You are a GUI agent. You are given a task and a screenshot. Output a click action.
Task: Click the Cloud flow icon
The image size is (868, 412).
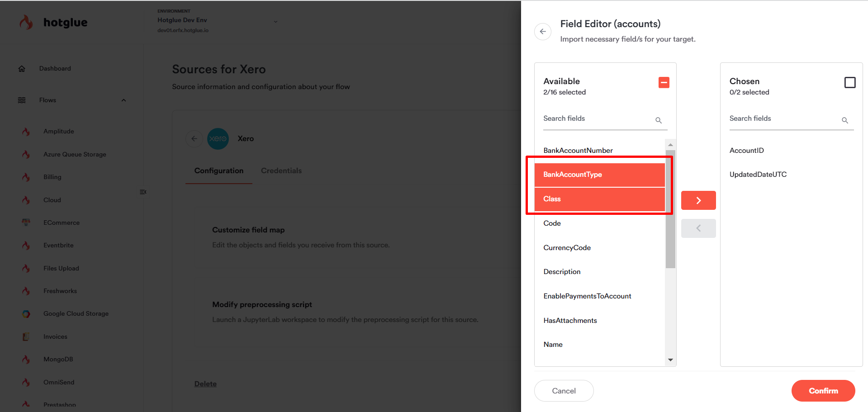[26, 200]
